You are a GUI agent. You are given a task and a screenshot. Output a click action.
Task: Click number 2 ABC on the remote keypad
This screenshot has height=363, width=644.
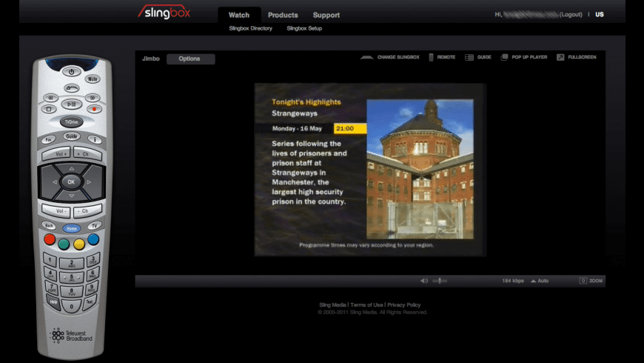click(x=72, y=264)
